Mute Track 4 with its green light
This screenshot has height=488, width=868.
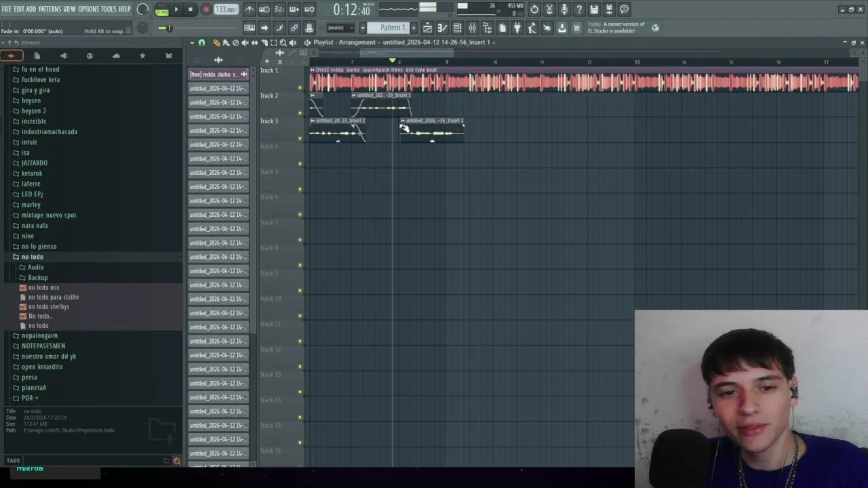[x=300, y=163]
